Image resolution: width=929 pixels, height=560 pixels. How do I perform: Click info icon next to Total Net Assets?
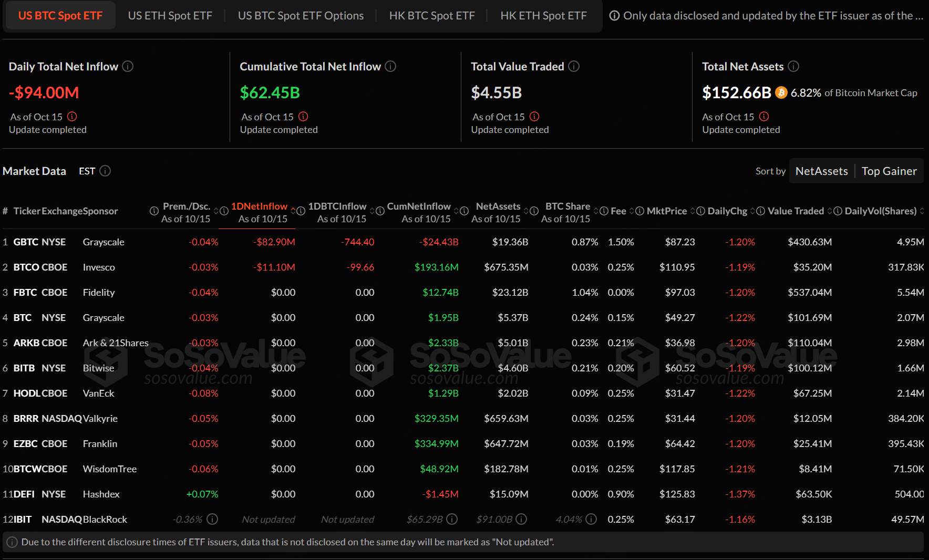(793, 66)
